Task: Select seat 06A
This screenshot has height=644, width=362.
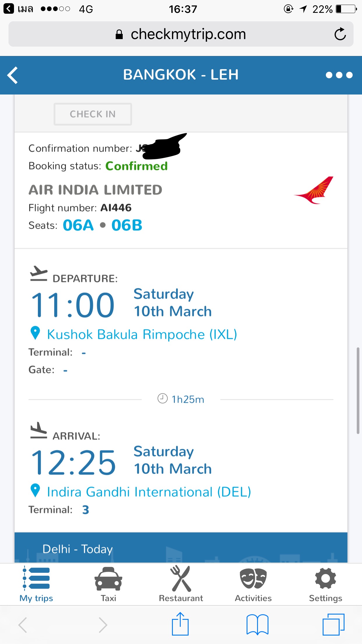Action: (78, 225)
